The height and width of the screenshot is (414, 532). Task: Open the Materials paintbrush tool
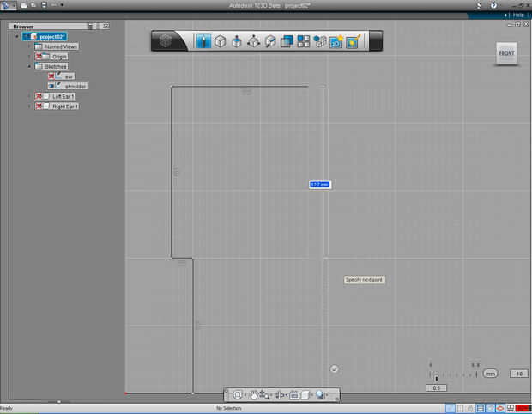pos(354,41)
